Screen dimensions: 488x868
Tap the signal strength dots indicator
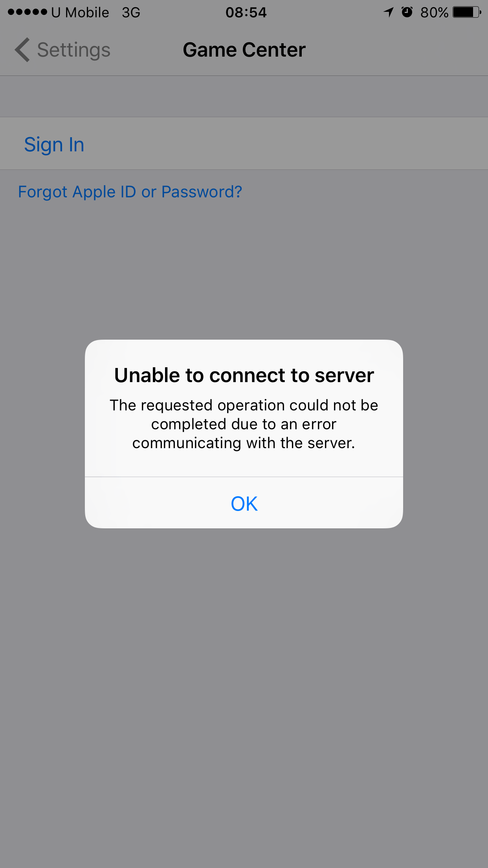click(27, 12)
